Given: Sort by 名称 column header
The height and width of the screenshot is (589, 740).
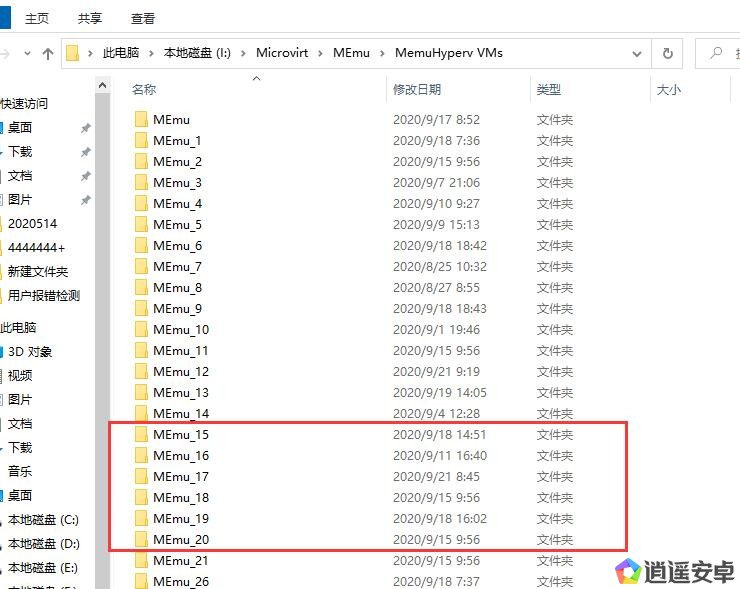Looking at the screenshot, I should 145,89.
